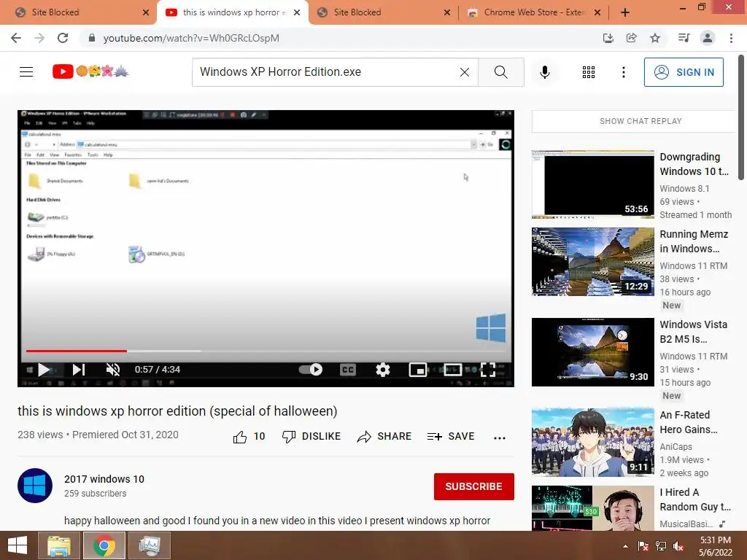
Task: Enable the miniplayer mode
Action: pyautogui.click(x=418, y=370)
